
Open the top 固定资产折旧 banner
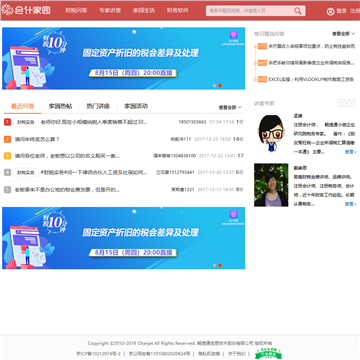[x=124, y=58]
